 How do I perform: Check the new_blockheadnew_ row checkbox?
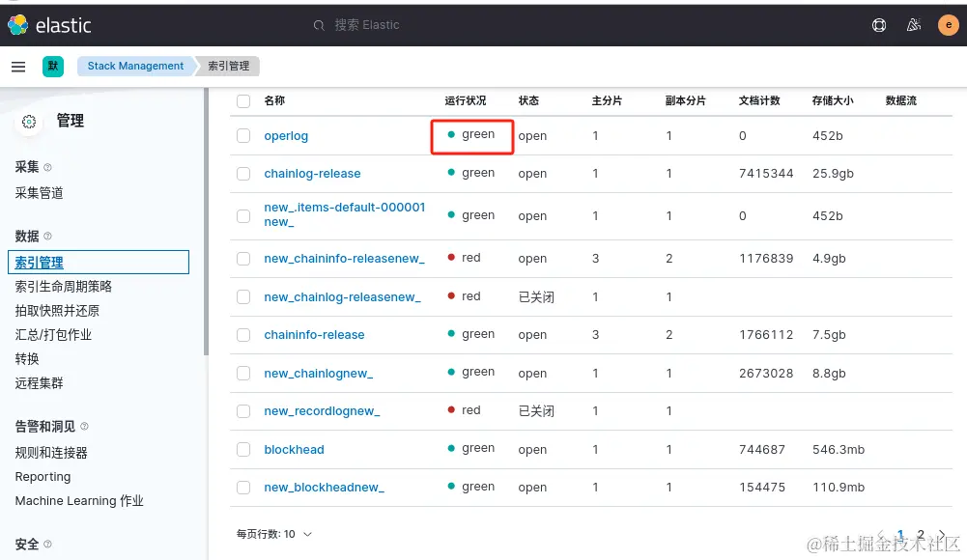click(x=243, y=488)
